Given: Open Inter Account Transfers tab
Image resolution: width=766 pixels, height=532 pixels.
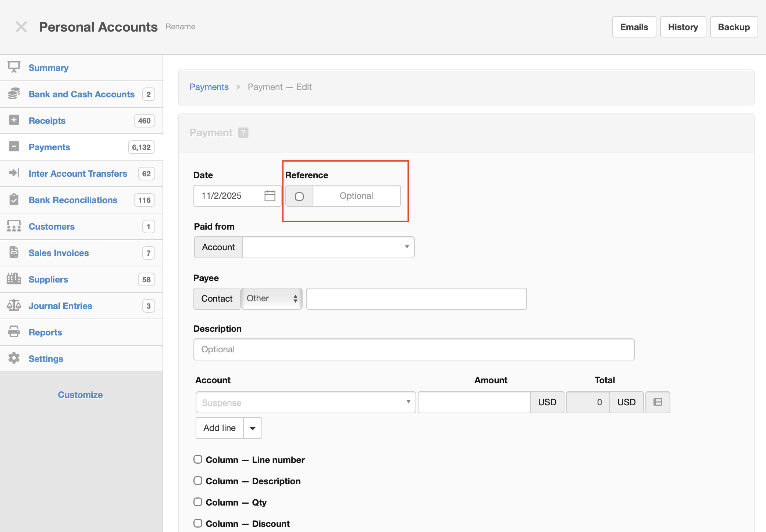Looking at the screenshot, I should point(78,173).
